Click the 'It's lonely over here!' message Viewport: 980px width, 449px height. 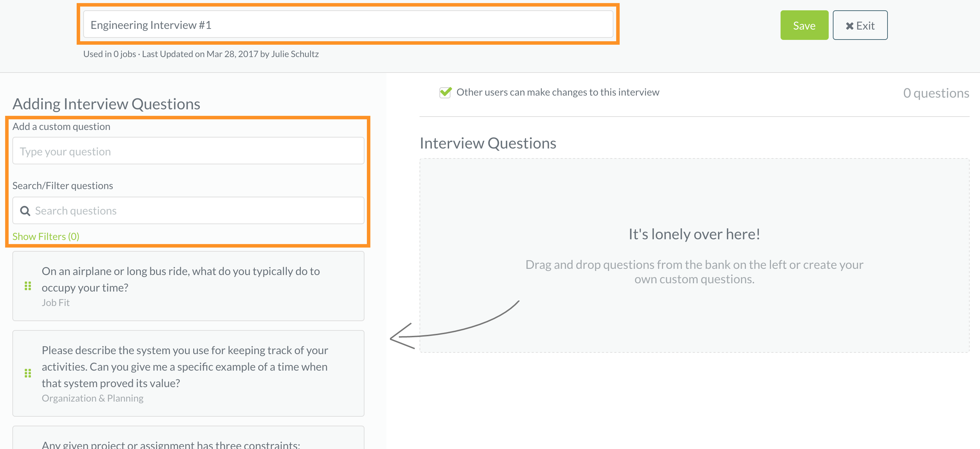[x=694, y=234]
